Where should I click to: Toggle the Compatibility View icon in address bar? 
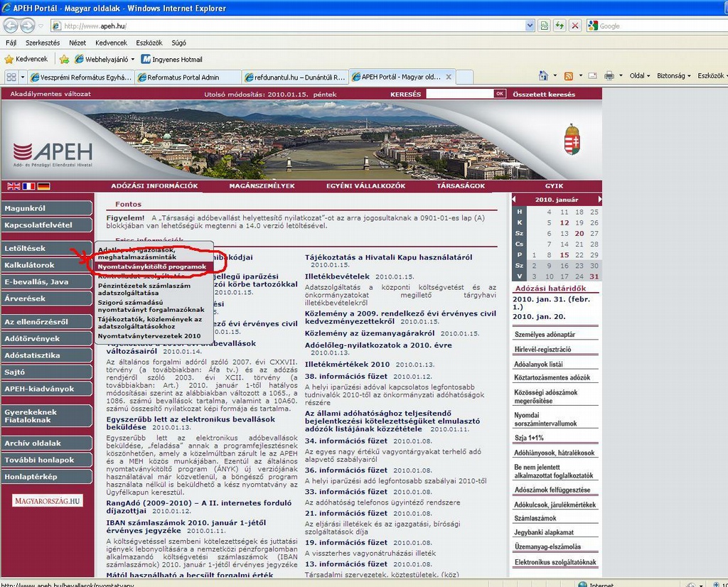(544, 26)
